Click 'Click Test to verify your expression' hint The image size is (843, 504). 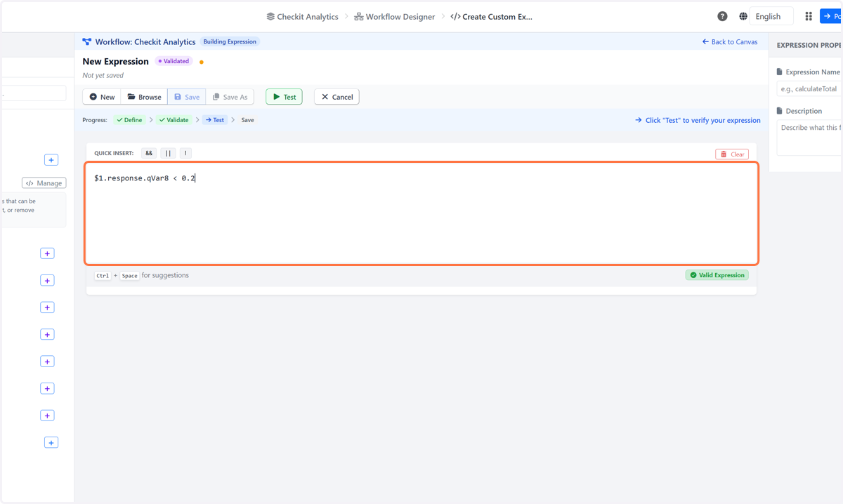click(698, 120)
